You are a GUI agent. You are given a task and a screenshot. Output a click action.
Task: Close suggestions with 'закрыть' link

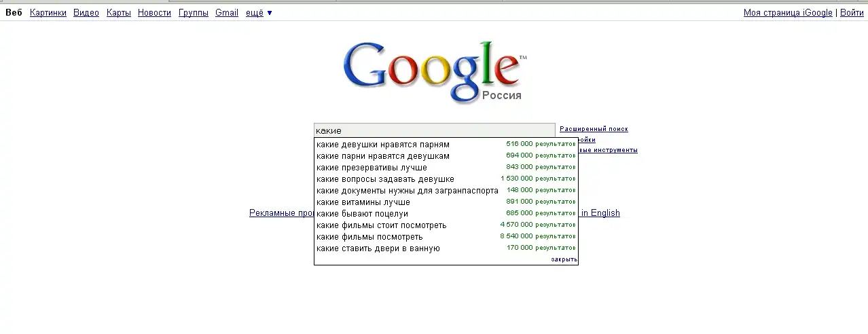pyautogui.click(x=564, y=259)
